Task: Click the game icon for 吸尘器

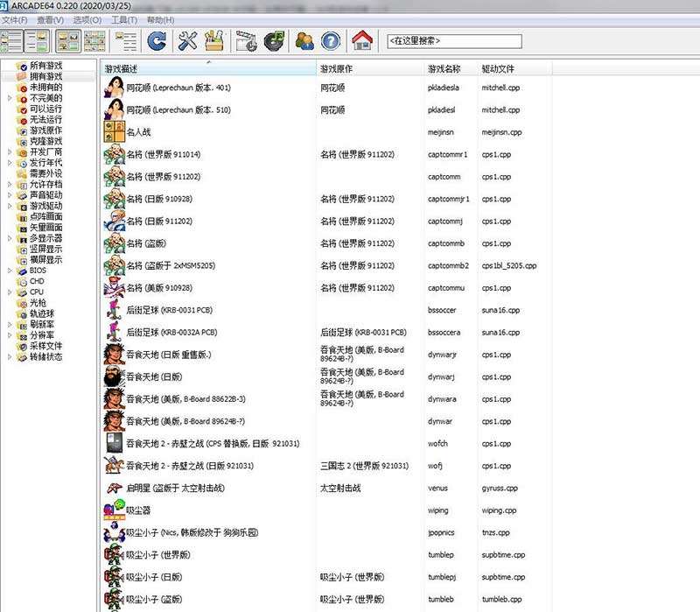Action: point(115,510)
